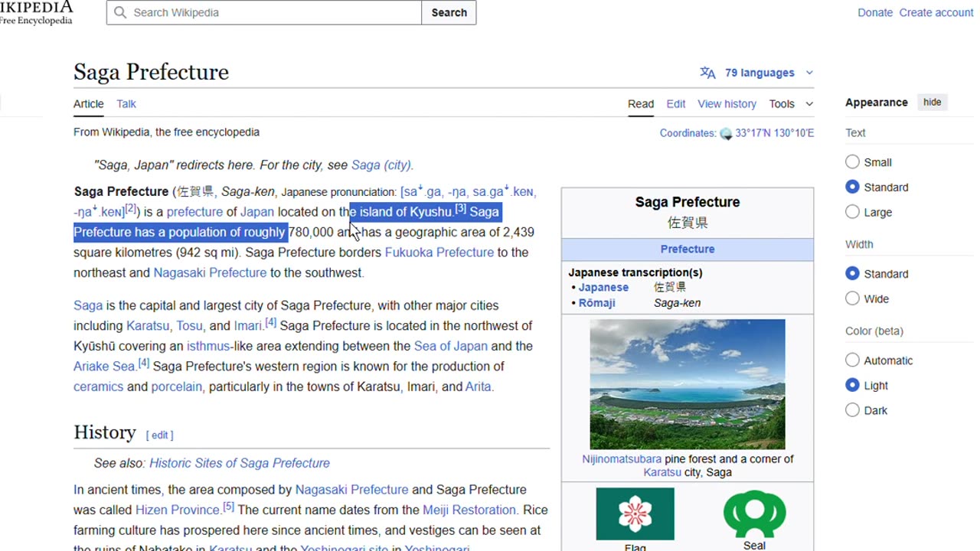Open the Nijinomatsubara caption link
980x551 pixels.
[x=622, y=459]
